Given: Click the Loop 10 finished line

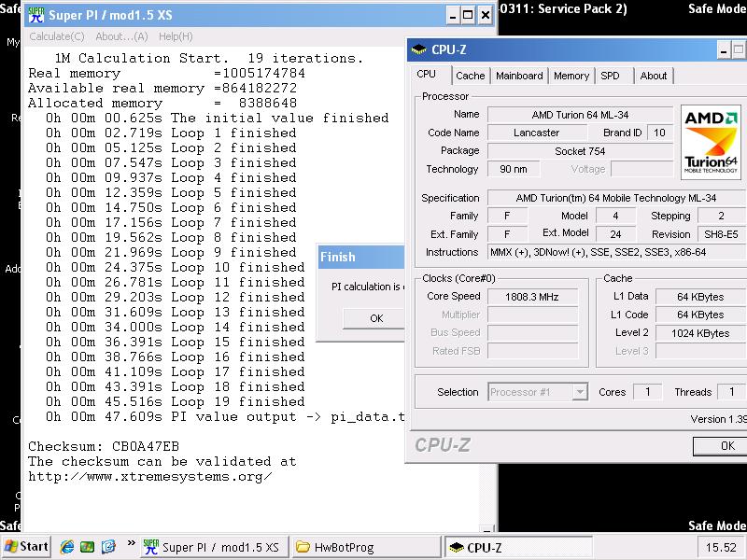Looking at the screenshot, I should tap(176, 267).
